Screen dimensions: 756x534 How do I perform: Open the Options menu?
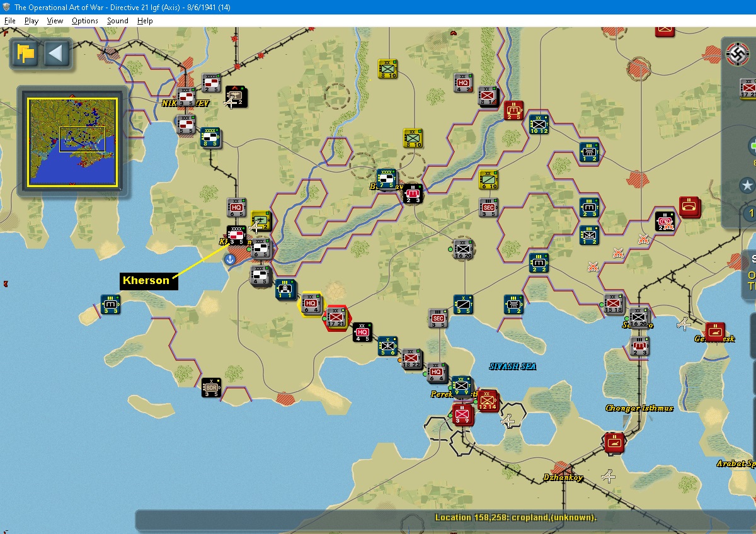coord(85,21)
